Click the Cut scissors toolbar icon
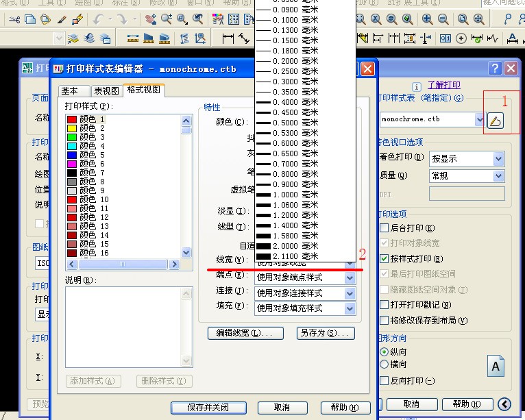Screen dimensions: 525x420 point(14,19)
